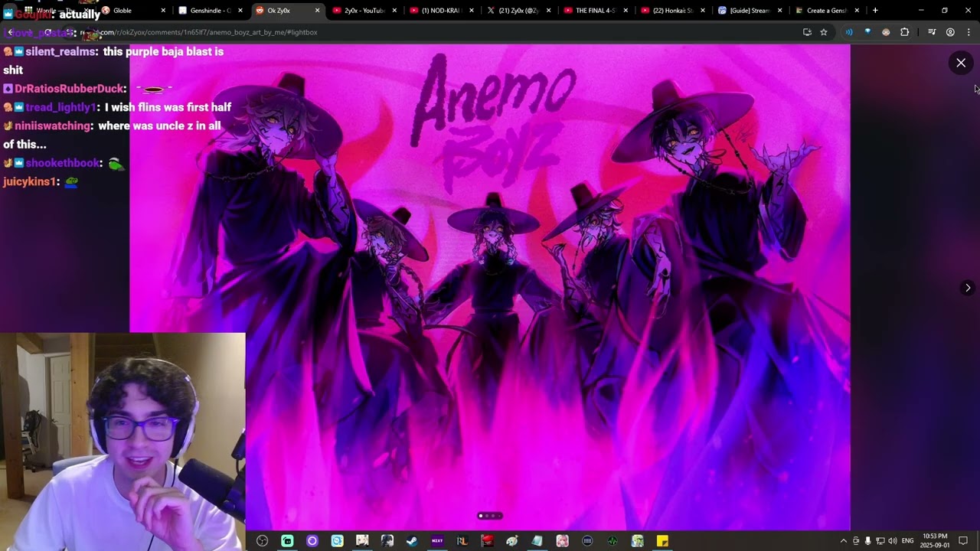
Task: Open the volume control in system tray
Action: [x=892, y=541]
